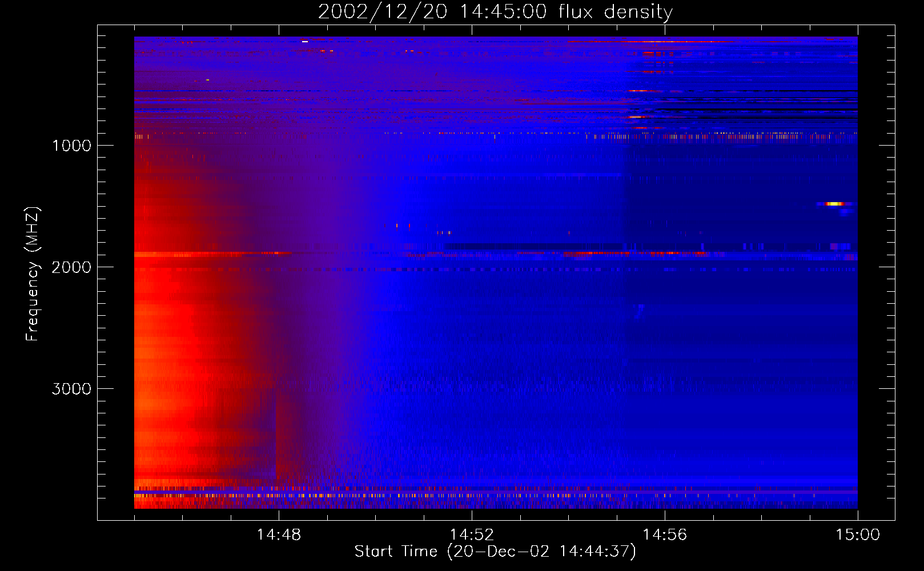The image size is (924, 571).
Task: Click the small white spot at top of spectrogram
Action: coord(305,42)
